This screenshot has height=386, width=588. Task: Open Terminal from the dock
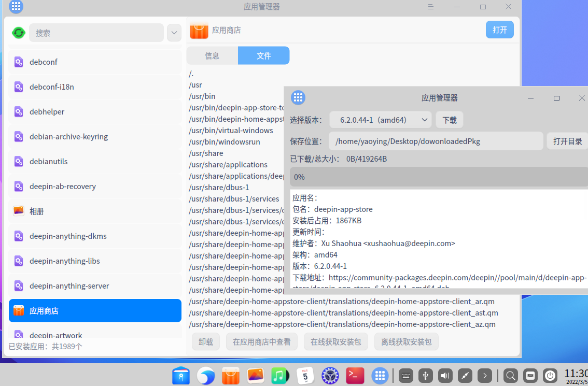[355, 376]
